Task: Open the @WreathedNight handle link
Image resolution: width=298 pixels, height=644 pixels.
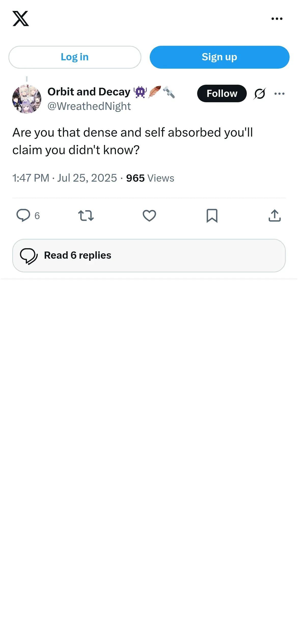Action: pos(89,106)
